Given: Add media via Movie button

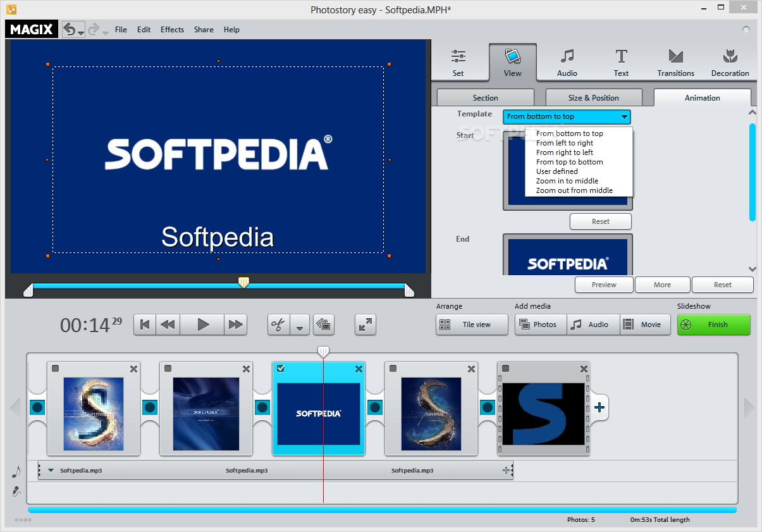Looking at the screenshot, I should point(645,325).
